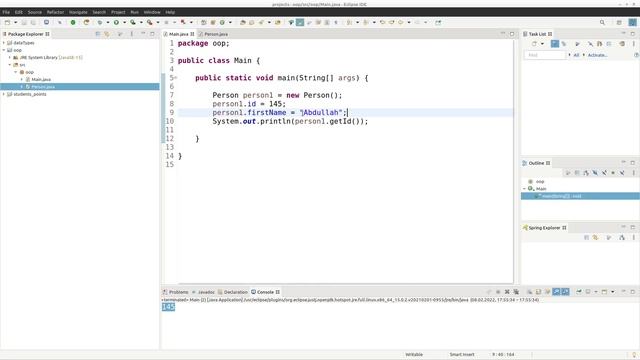Click the Task List Find input field

(x=545, y=55)
